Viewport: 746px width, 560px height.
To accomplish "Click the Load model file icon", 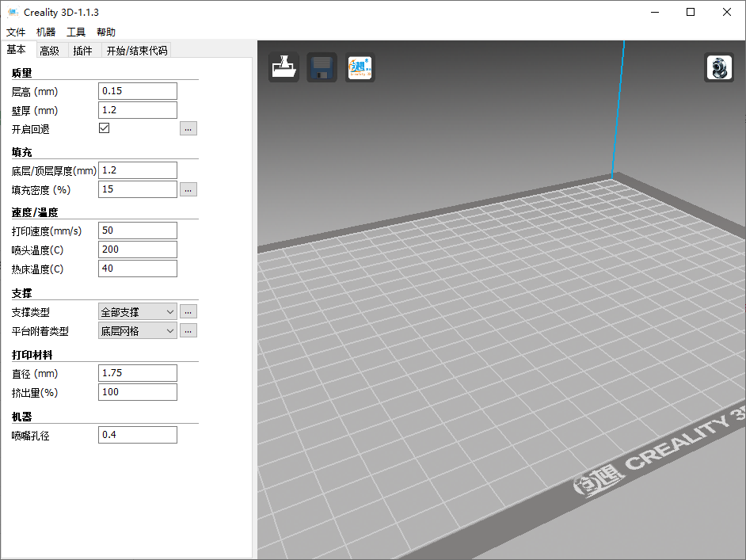I will coord(284,67).
